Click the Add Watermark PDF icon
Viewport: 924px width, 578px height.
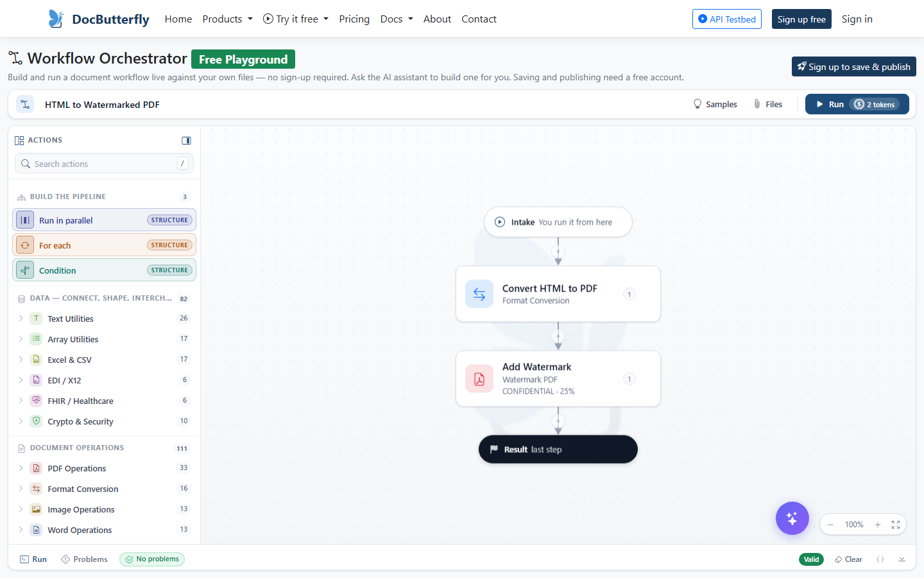pos(479,379)
